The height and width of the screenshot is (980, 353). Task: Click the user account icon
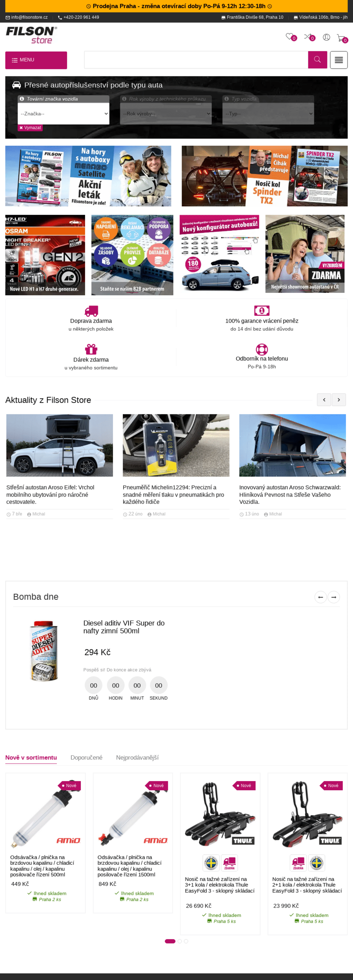pyautogui.click(x=326, y=37)
